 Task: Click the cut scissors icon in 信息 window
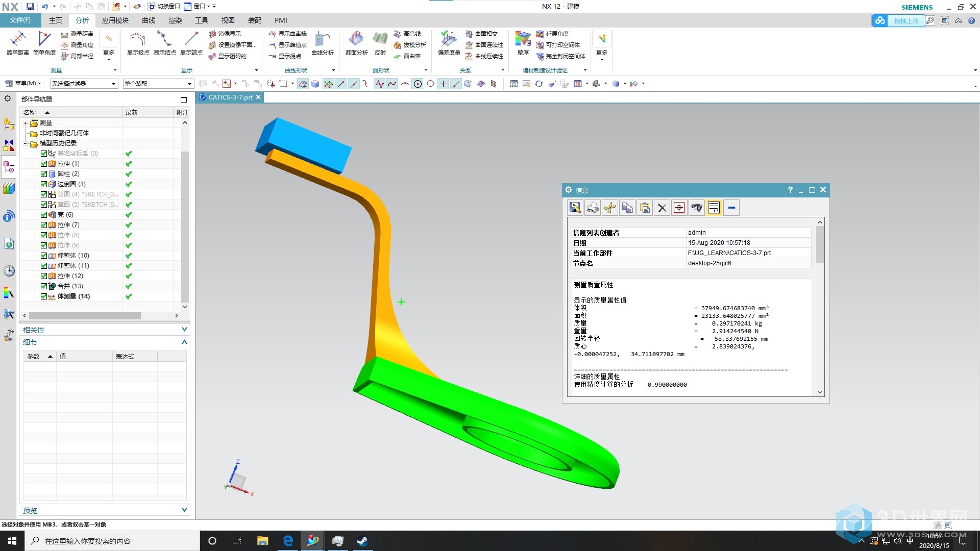(x=610, y=208)
